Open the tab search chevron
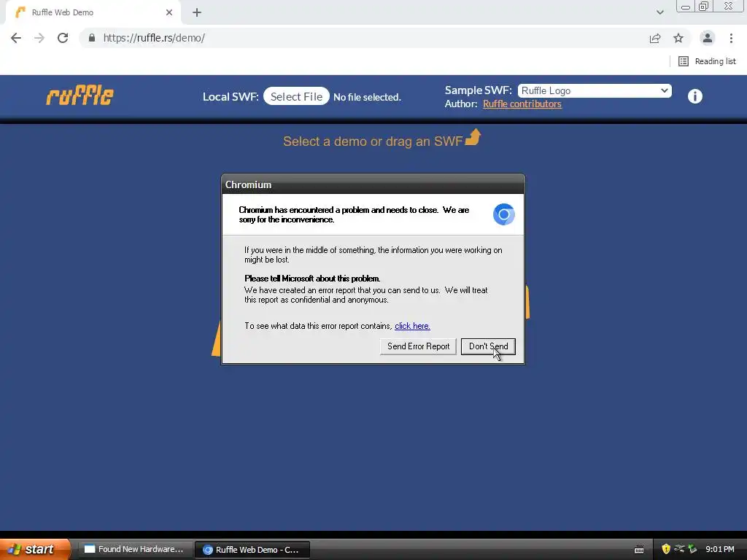 point(659,12)
